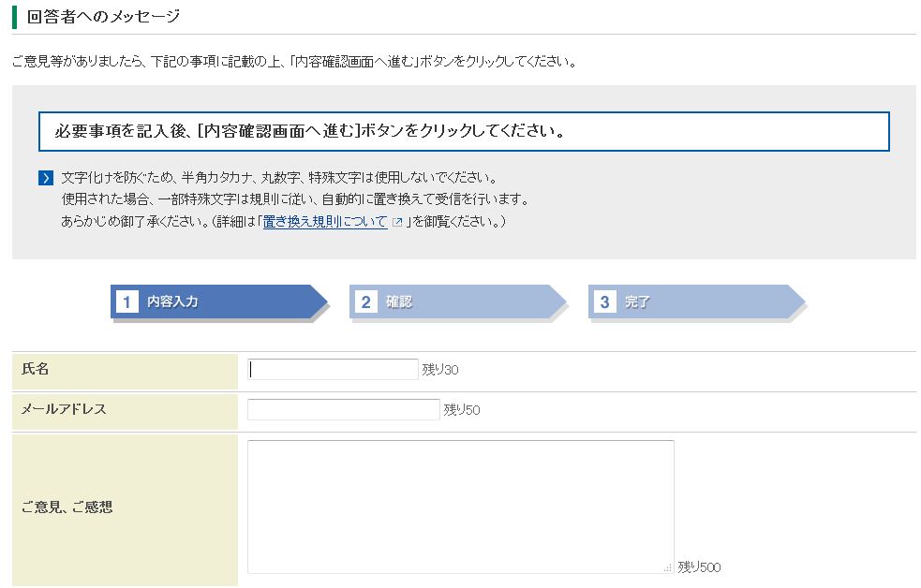Click the 残り30 character counter
921x588 pixels.
coord(440,371)
